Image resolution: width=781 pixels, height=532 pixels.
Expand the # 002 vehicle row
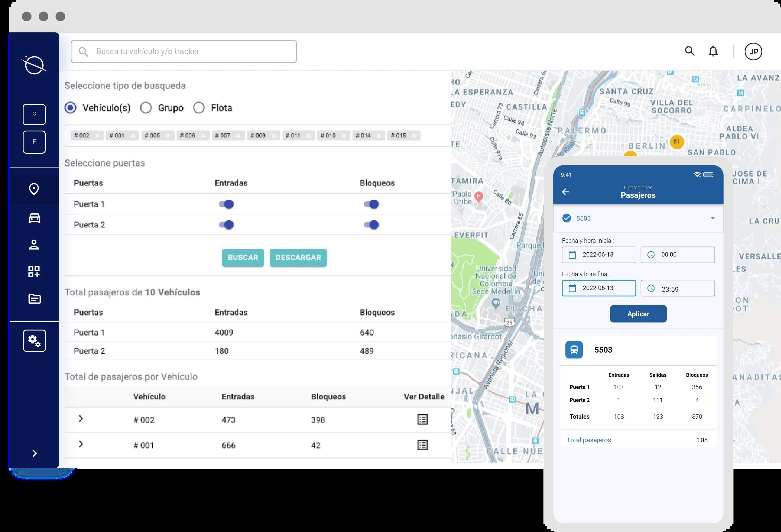pyautogui.click(x=81, y=418)
